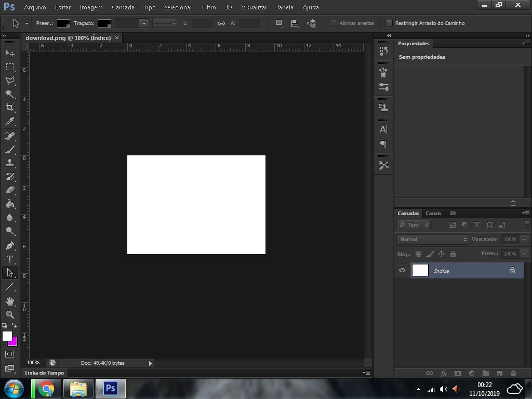Enable Restringir Arrasto do Caminho
Image resolution: width=532 pixels, height=399 pixels.
[x=389, y=23]
